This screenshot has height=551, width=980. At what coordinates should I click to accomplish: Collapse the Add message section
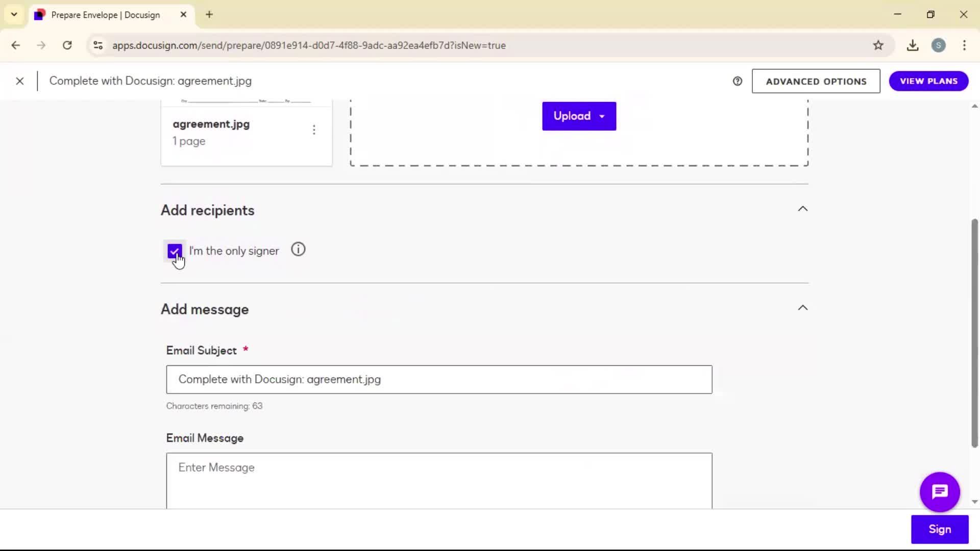[803, 308]
